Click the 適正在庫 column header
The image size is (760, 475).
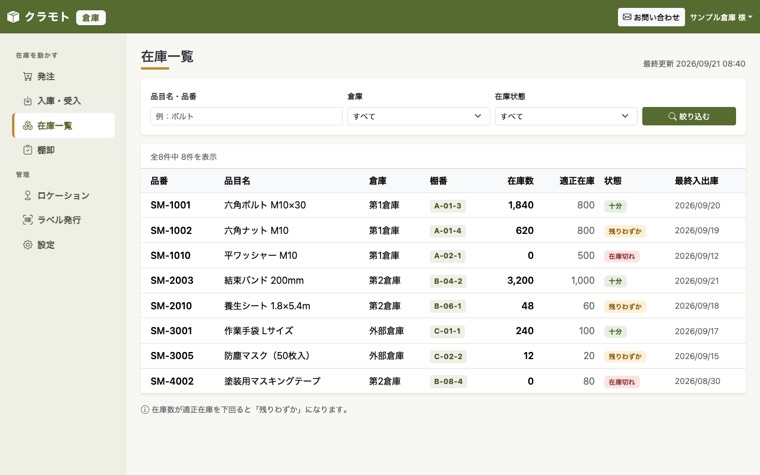tap(577, 181)
